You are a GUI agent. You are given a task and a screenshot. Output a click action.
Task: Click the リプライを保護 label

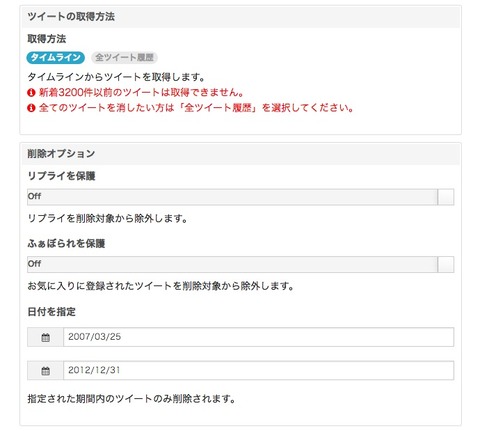[61, 176]
